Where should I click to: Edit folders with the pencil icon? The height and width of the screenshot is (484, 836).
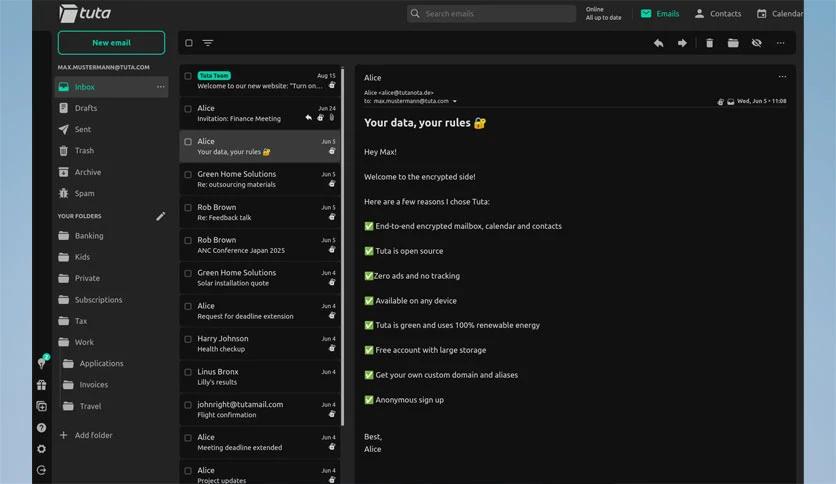tap(160, 216)
